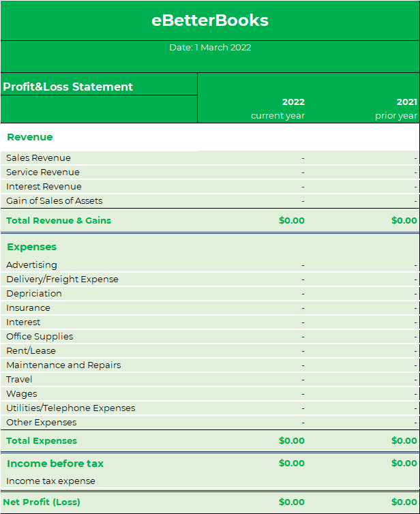Select the Travel row label
The height and width of the screenshot is (514, 420).
click(19, 380)
